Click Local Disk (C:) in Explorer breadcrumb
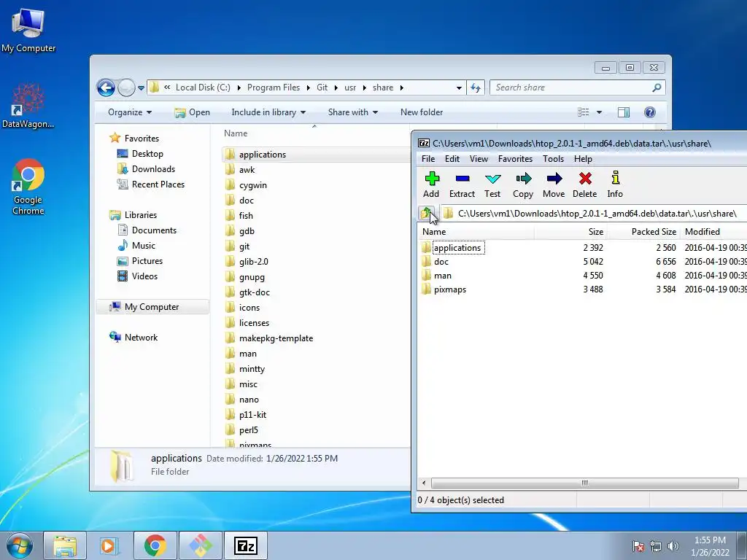 click(x=203, y=87)
